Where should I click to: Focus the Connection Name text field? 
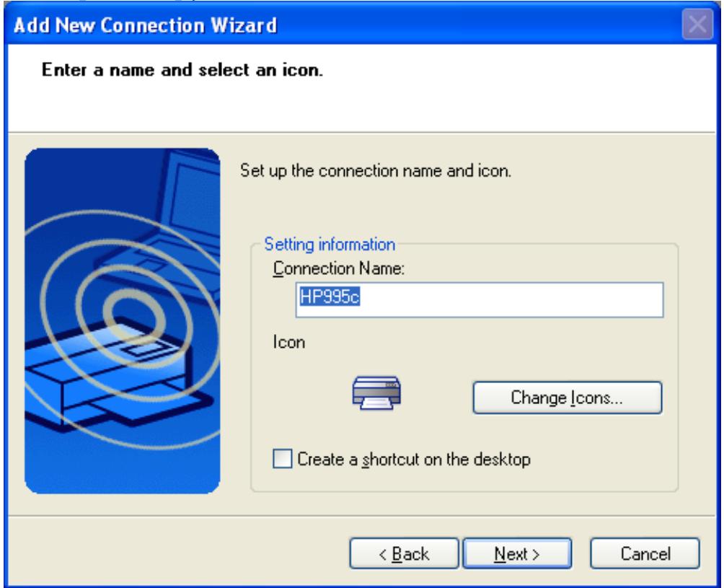coord(505,299)
